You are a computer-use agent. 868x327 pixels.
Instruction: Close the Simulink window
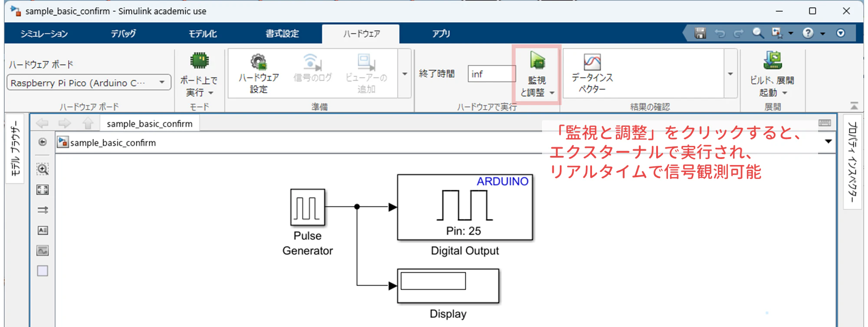[x=846, y=11]
